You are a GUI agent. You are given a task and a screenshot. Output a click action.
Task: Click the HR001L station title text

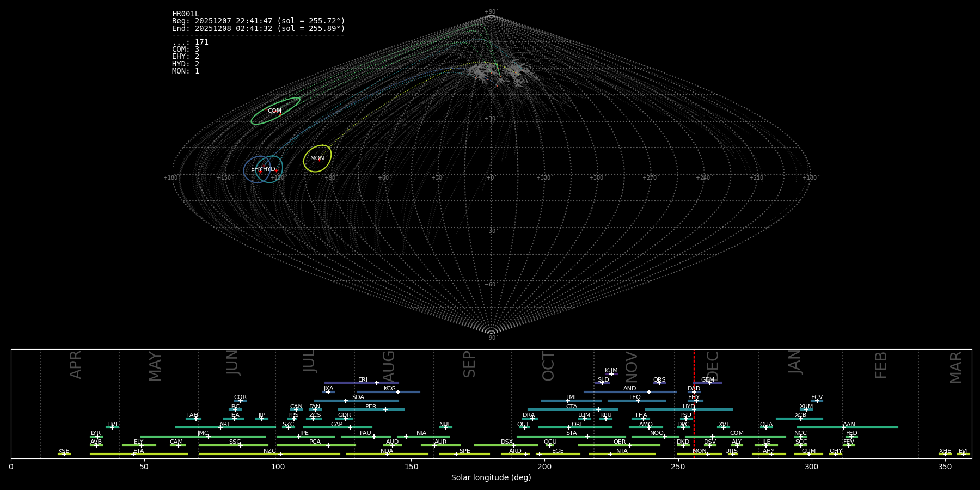(x=186, y=14)
